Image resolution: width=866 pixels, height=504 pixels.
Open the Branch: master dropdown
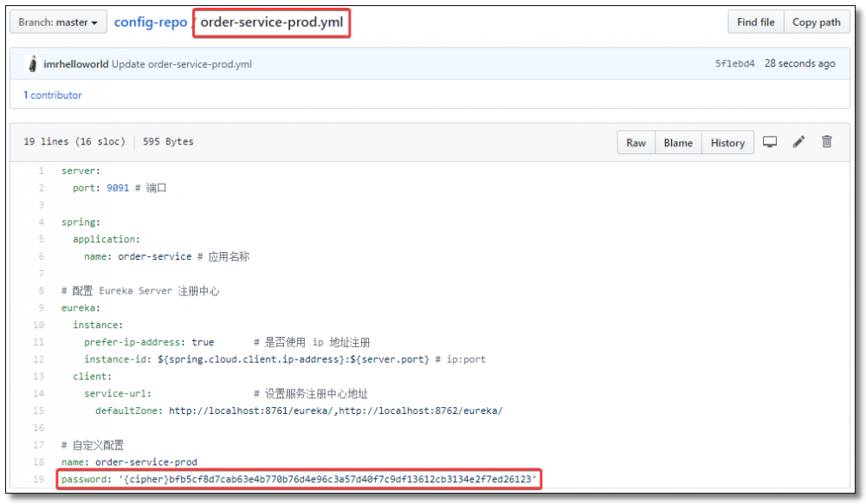click(x=58, y=23)
